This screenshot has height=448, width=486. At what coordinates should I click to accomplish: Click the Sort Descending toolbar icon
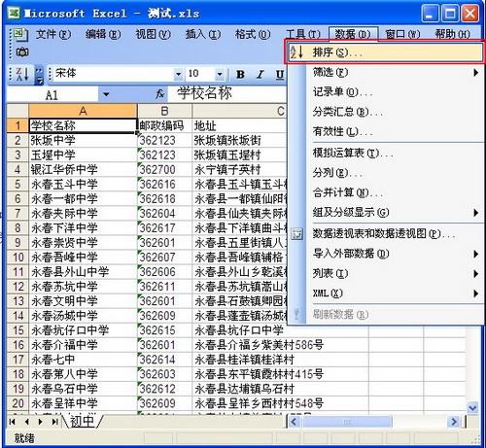tap(22, 74)
